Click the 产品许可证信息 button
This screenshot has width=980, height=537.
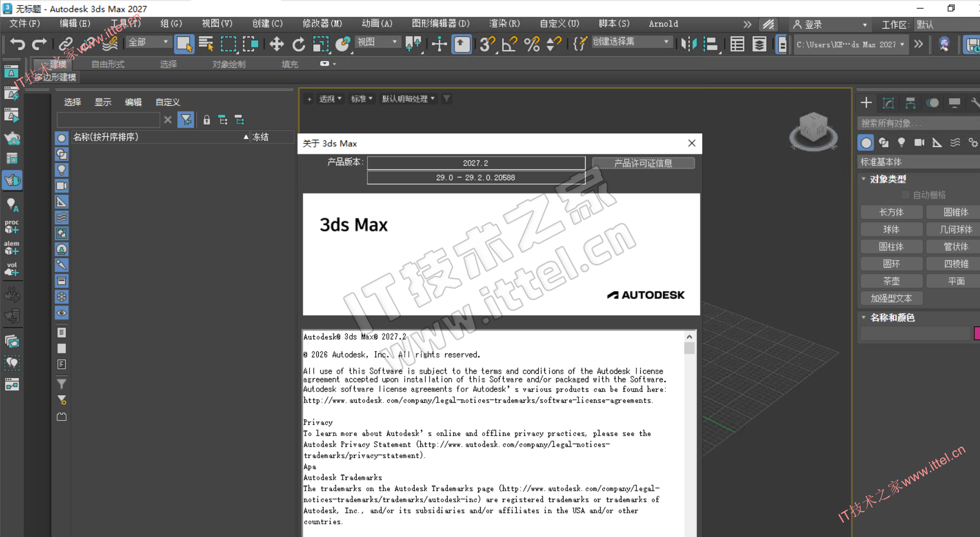643,163
